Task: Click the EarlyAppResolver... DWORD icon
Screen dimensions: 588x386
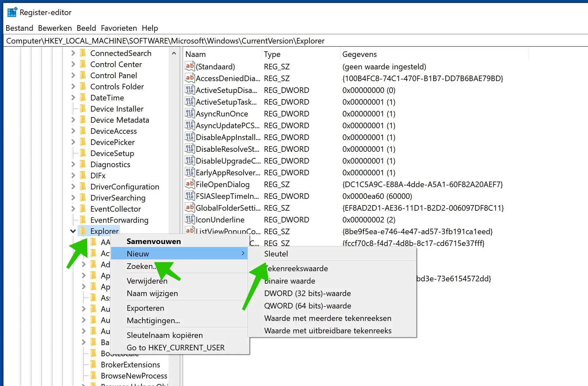Action: (190, 172)
